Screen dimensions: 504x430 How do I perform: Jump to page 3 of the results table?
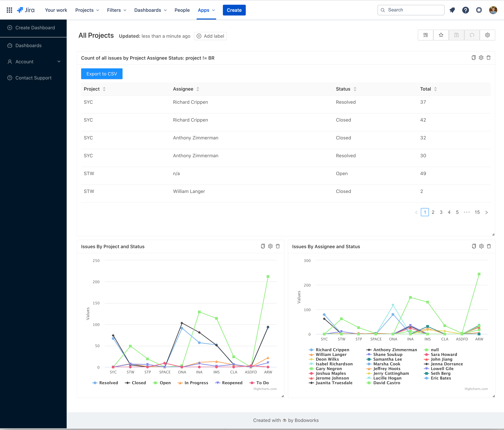(441, 212)
